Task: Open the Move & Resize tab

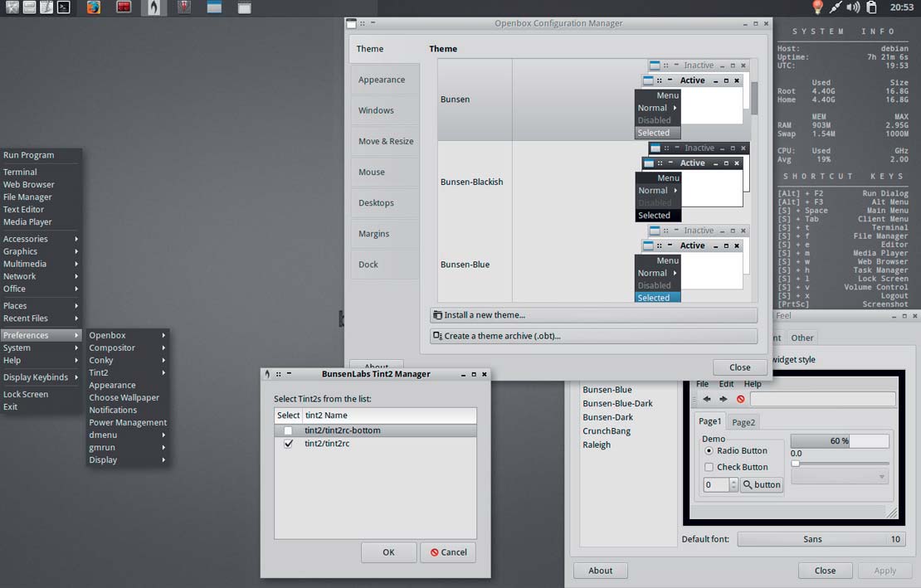Action: tap(385, 142)
